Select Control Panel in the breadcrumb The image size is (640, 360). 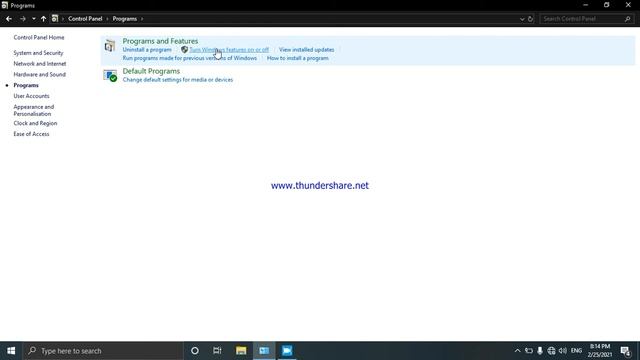(x=85, y=19)
